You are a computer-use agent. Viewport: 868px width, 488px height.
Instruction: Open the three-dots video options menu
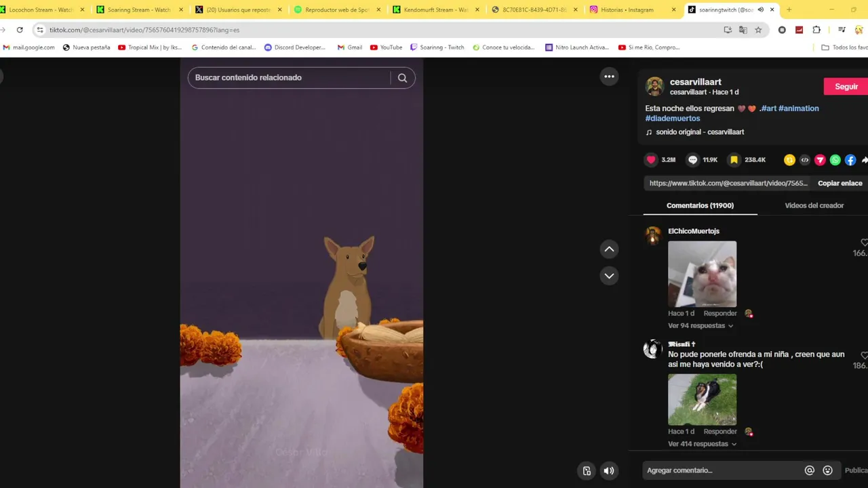pos(609,77)
